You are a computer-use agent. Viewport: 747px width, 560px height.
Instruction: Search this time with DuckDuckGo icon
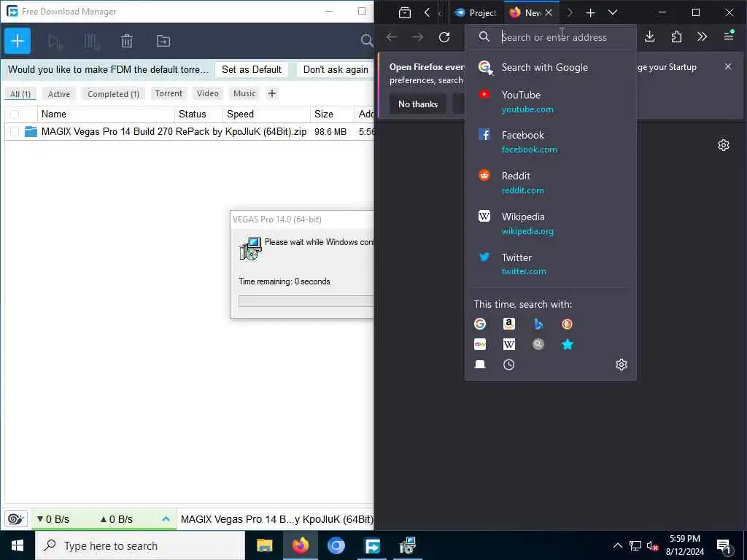click(567, 324)
